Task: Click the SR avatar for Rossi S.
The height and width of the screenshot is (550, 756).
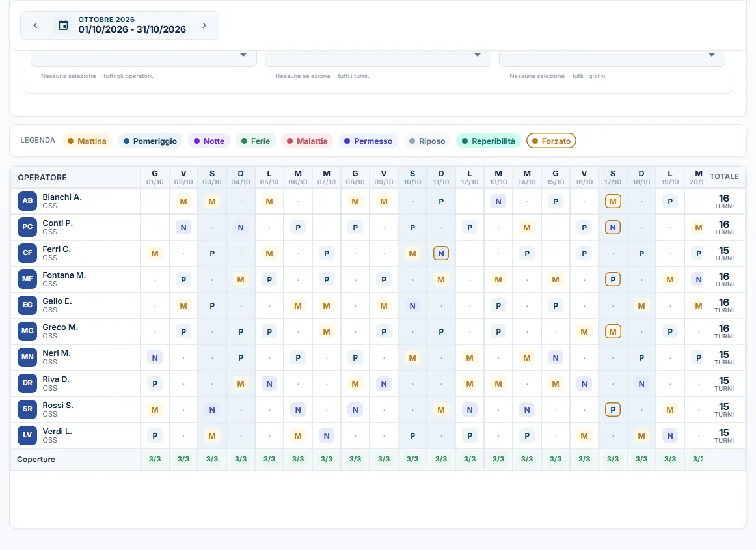Action: click(x=27, y=409)
